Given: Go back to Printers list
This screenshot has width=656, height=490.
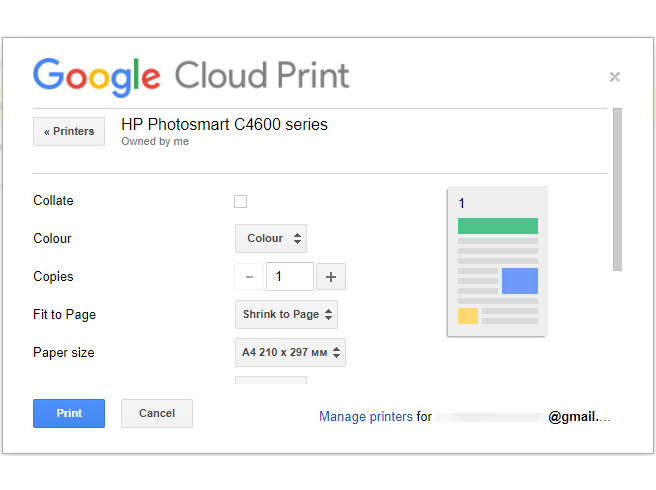Looking at the screenshot, I should pos(69,131).
